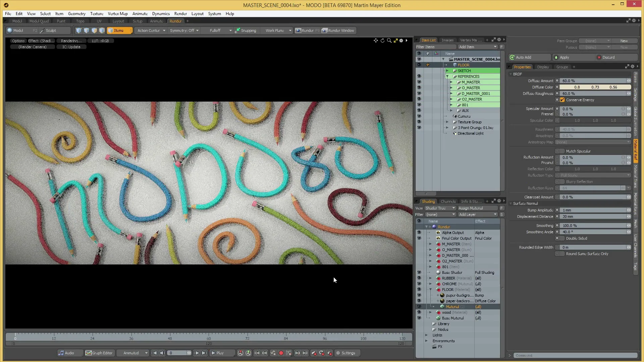Collapse the REFERENCES group
644x362 pixels.
pyautogui.click(x=447, y=76)
